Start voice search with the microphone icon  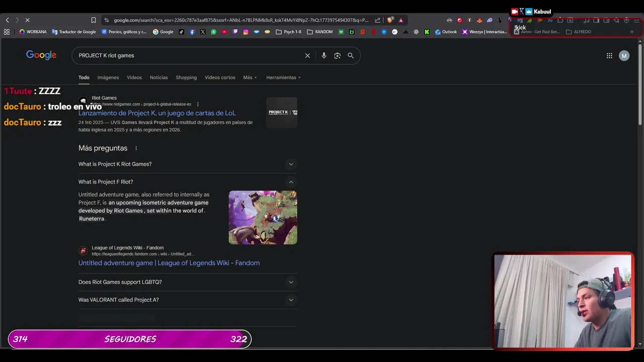point(324,55)
